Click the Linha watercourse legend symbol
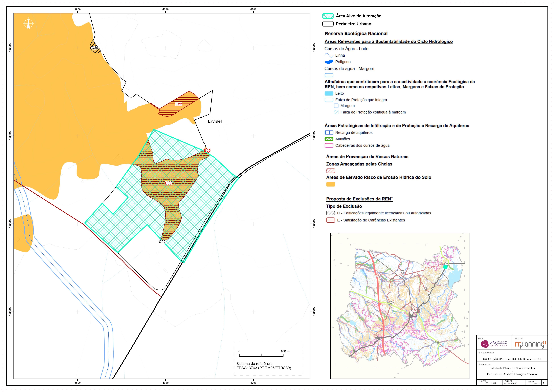Image resolution: width=554 pixels, height=392 pixels. (329, 56)
